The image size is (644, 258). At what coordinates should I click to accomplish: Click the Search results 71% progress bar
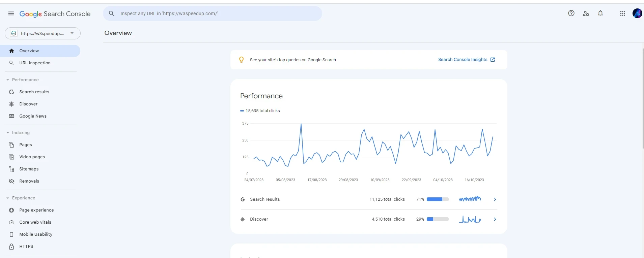coord(438,199)
